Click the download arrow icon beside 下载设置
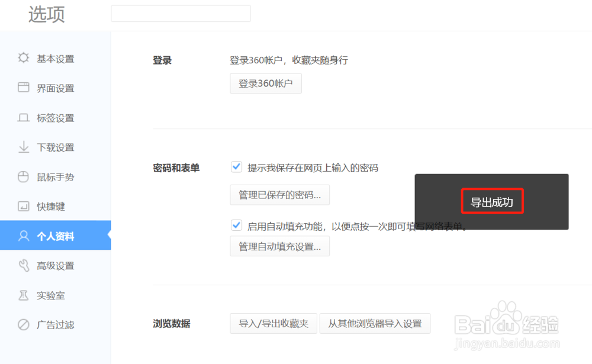 coord(24,147)
